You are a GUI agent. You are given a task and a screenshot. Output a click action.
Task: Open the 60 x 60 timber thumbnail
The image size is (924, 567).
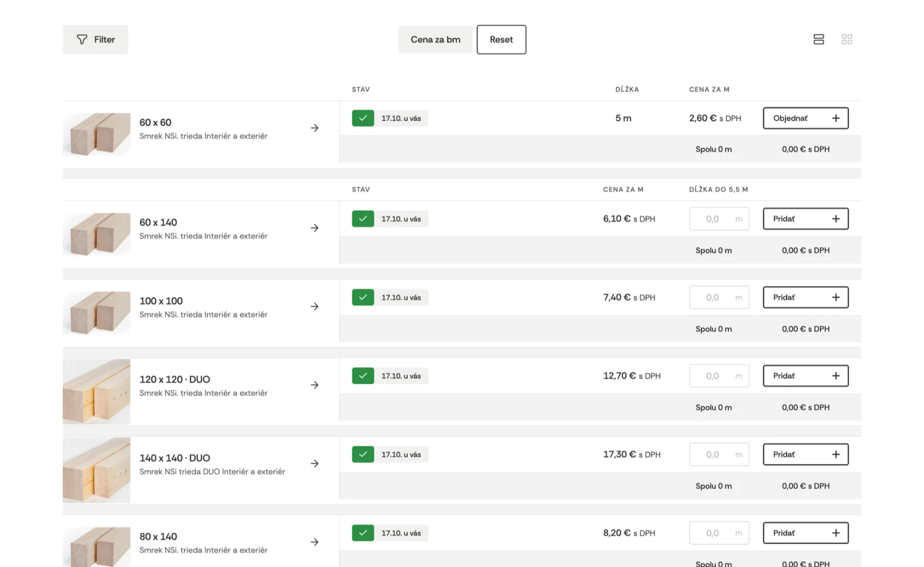97,134
